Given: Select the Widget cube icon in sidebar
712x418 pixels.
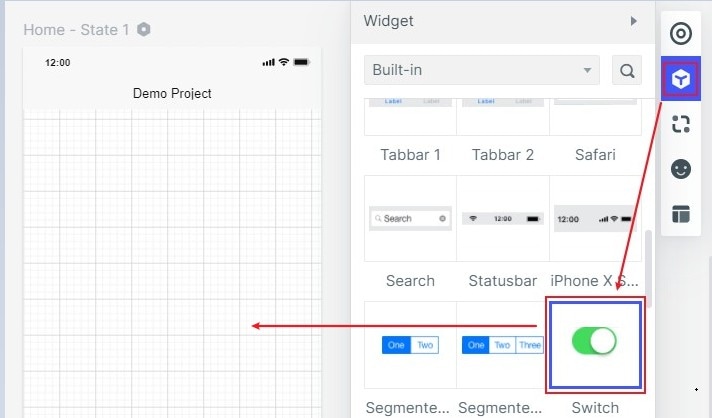Looking at the screenshot, I should (x=681, y=79).
